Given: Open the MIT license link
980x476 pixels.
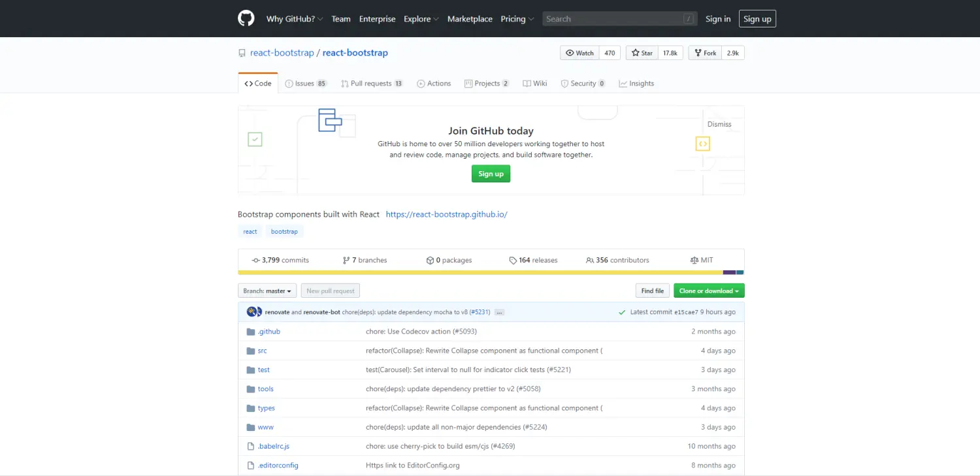Looking at the screenshot, I should (702, 260).
